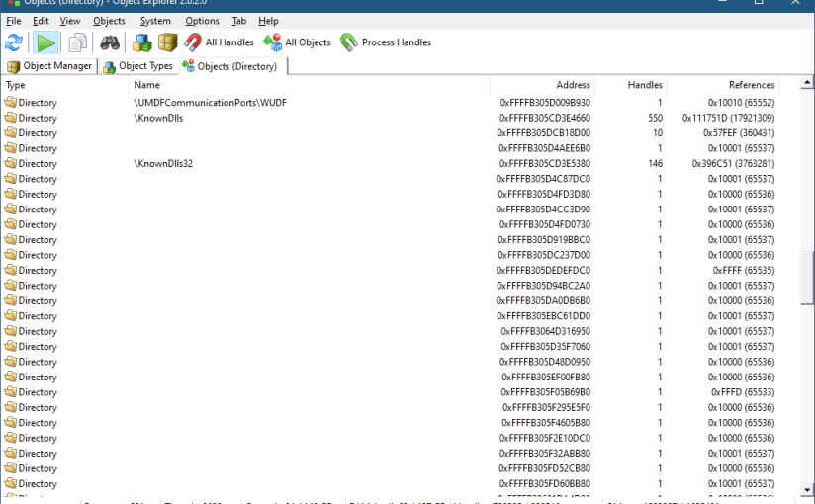
Task: Sort by the Handles column header
Action: pyautogui.click(x=630, y=85)
